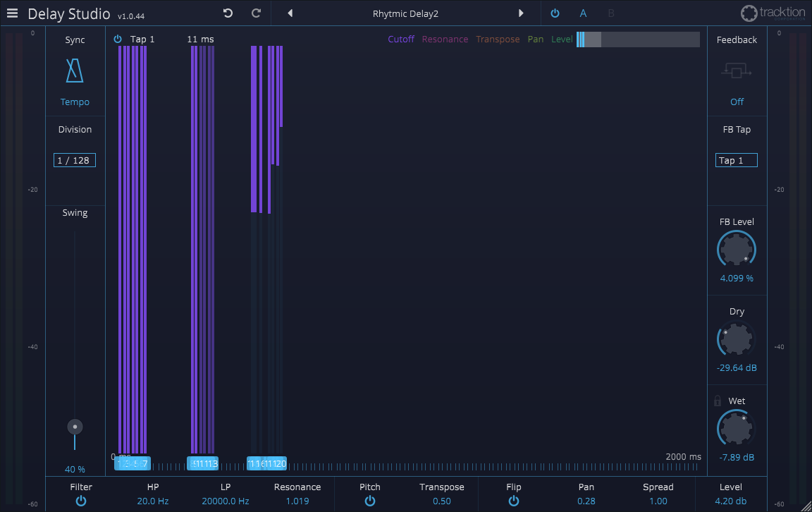The image size is (812, 512).
Task: Click the Feedback routing icon
Action: [737, 71]
